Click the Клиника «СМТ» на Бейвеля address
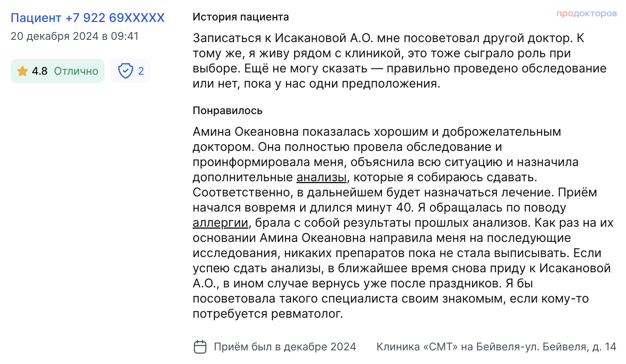626x364 pixels. (496, 347)
